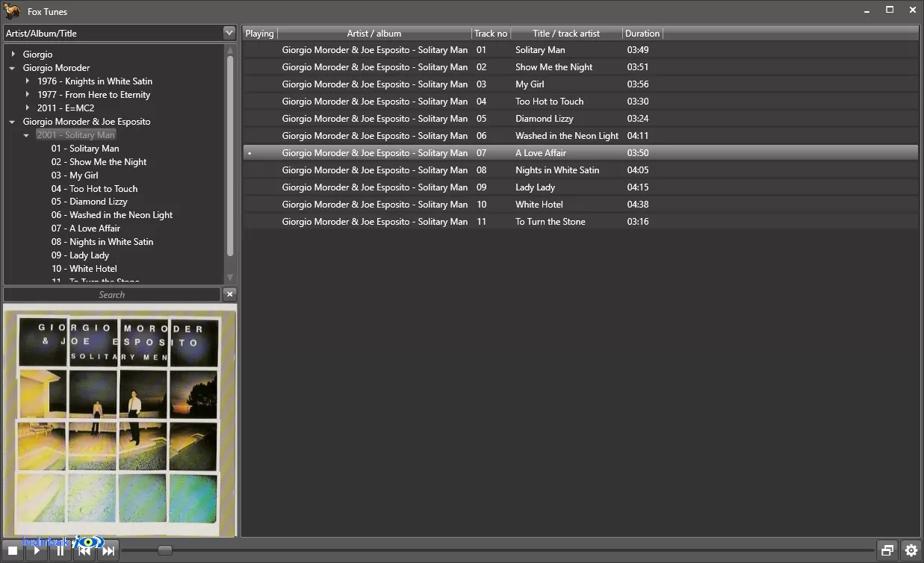Open the Artist/Album/Title hierarchy dropdown
Viewport: 924px width, 563px height.
(x=229, y=33)
